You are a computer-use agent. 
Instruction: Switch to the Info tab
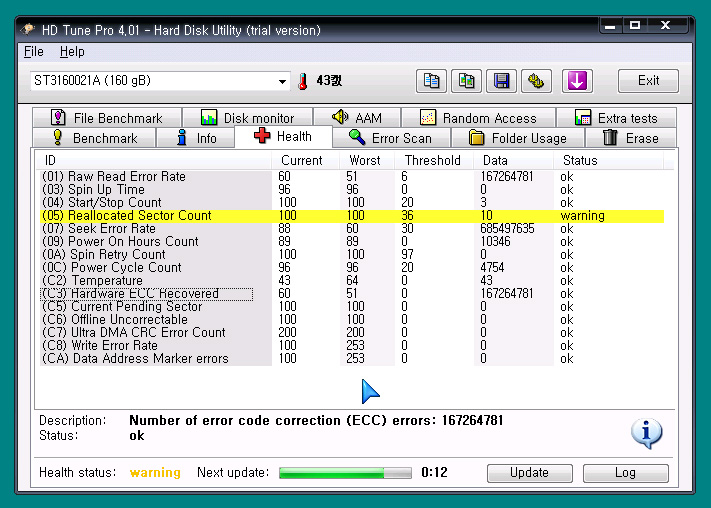click(195, 138)
